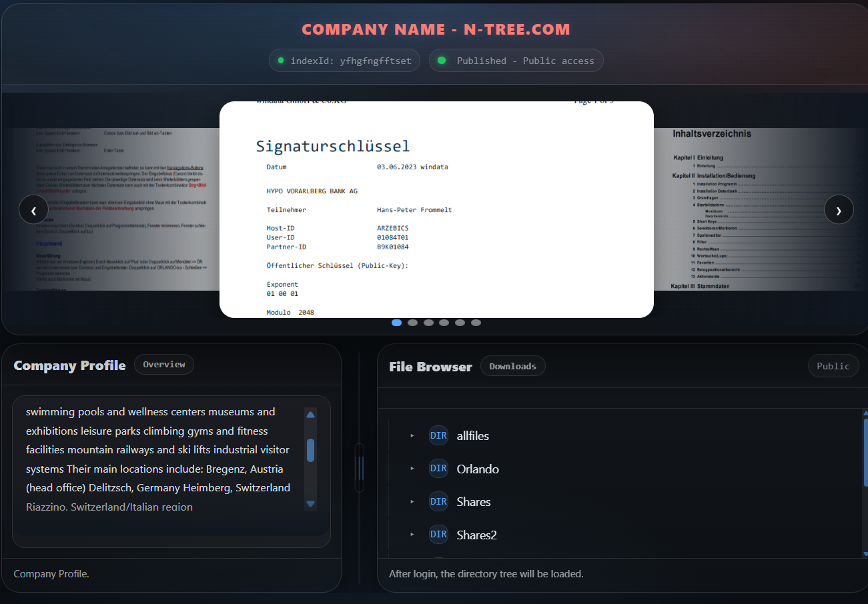Click the File Browser heading

430,367
